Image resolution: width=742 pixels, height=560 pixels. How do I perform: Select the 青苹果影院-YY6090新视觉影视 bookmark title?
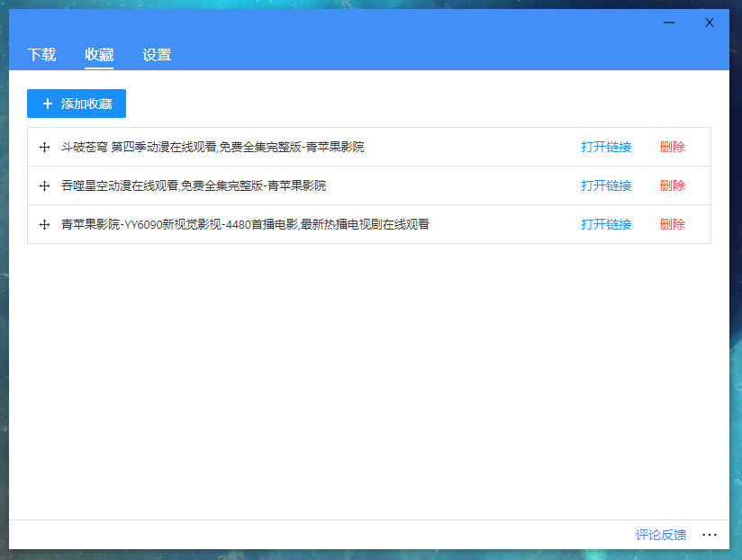click(245, 225)
